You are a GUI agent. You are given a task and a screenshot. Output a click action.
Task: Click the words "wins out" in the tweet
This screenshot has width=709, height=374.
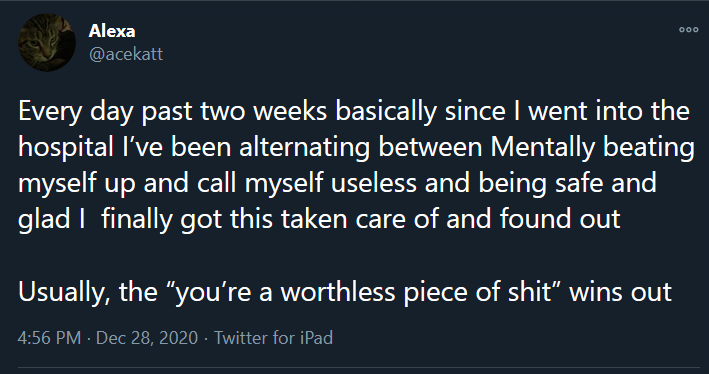click(620, 292)
